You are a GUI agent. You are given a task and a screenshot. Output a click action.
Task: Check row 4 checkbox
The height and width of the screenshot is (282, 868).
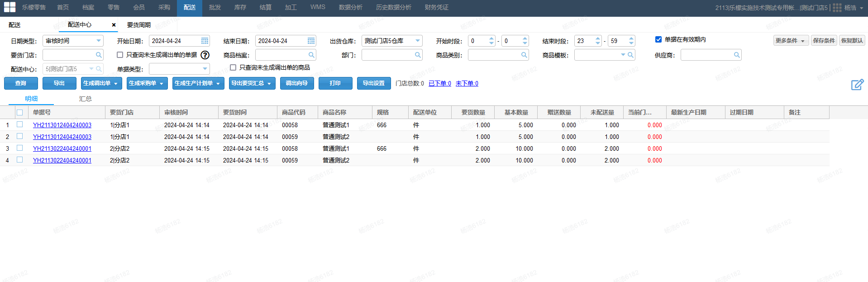click(19, 159)
